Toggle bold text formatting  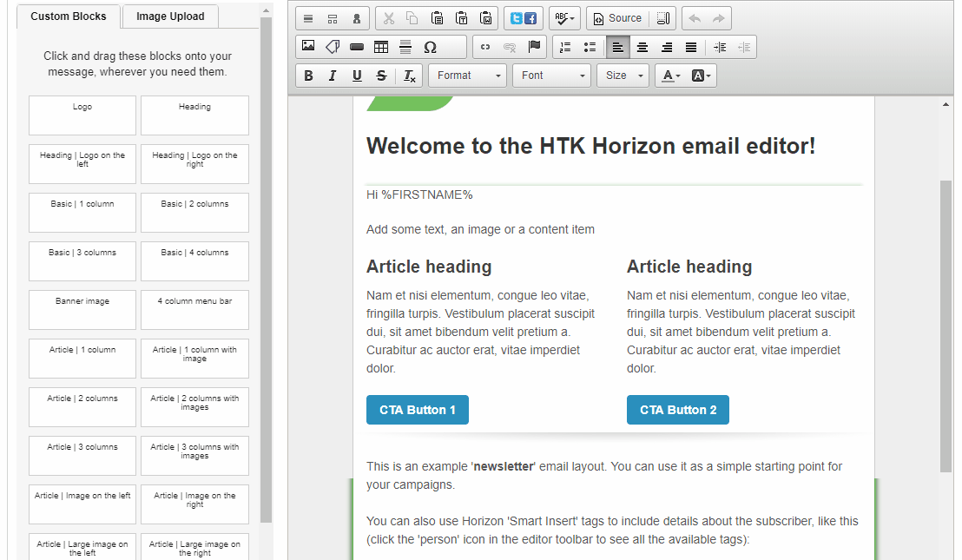pyautogui.click(x=308, y=76)
